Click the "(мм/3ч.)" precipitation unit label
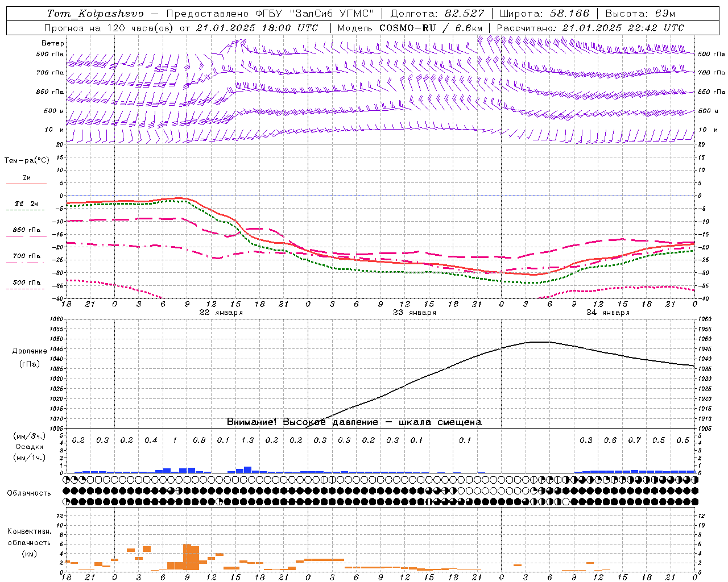 tap(30, 436)
